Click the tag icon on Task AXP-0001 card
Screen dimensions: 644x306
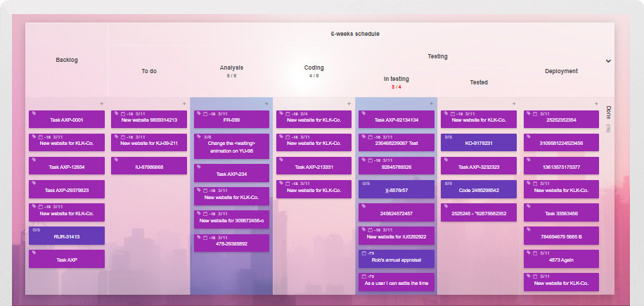(x=34, y=114)
